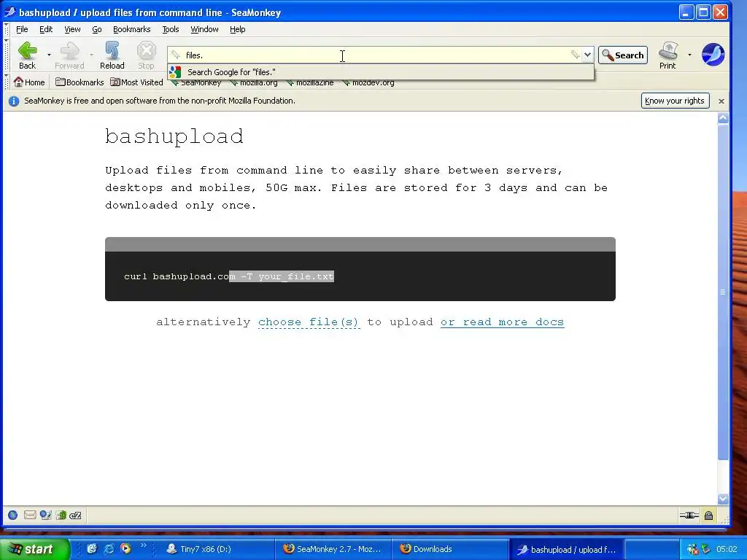Open the Most Visited folder
The width and height of the screenshot is (747, 560).
136,82
